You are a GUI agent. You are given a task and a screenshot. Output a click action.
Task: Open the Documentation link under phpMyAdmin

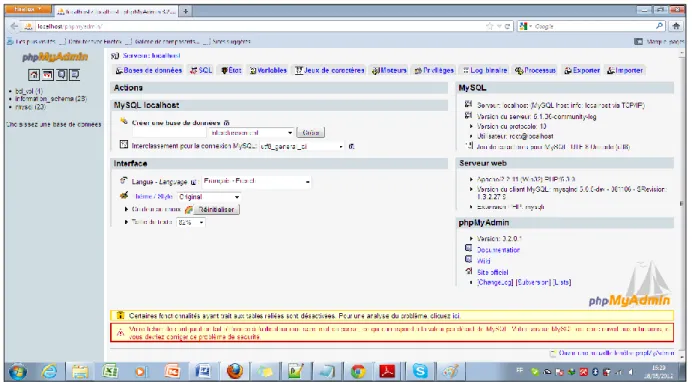(x=498, y=250)
